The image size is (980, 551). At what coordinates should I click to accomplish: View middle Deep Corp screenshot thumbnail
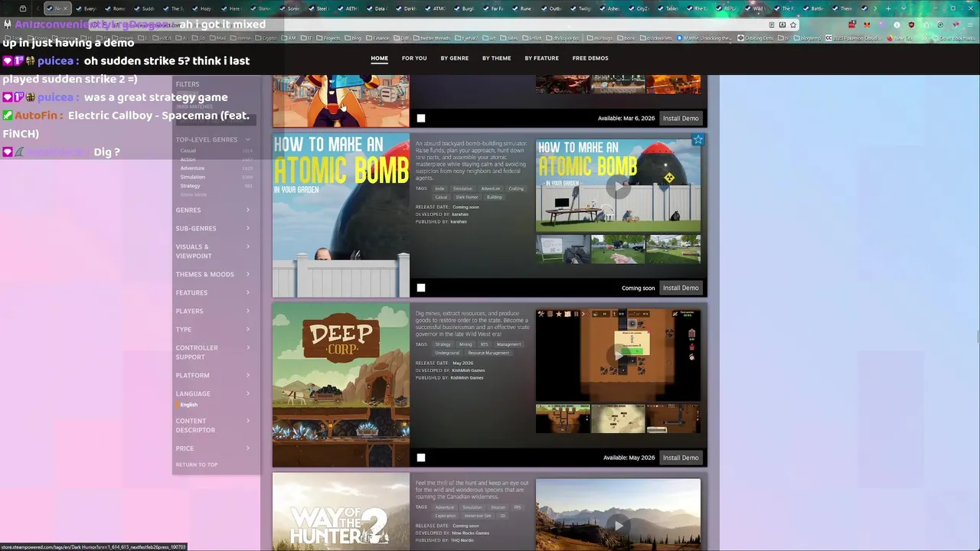(618, 419)
